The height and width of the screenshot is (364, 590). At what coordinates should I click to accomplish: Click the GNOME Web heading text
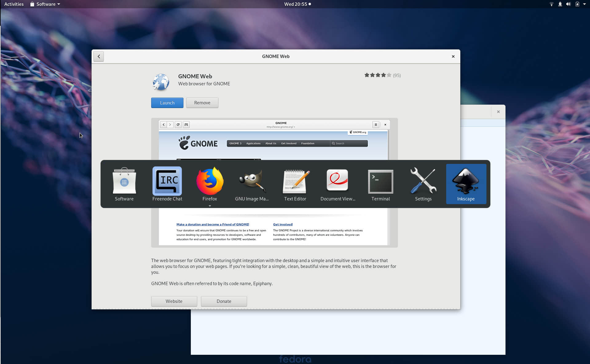coord(195,76)
